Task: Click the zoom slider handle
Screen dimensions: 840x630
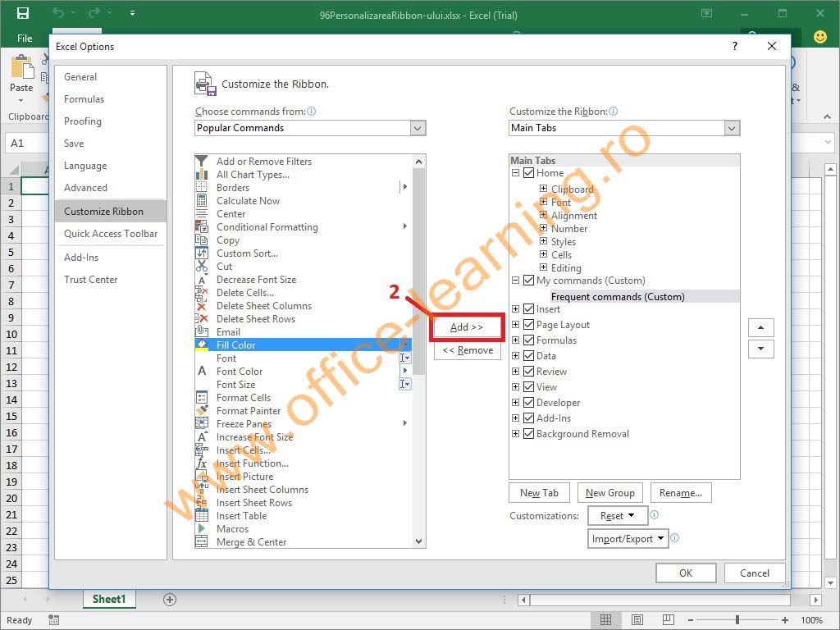Action: (x=737, y=620)
